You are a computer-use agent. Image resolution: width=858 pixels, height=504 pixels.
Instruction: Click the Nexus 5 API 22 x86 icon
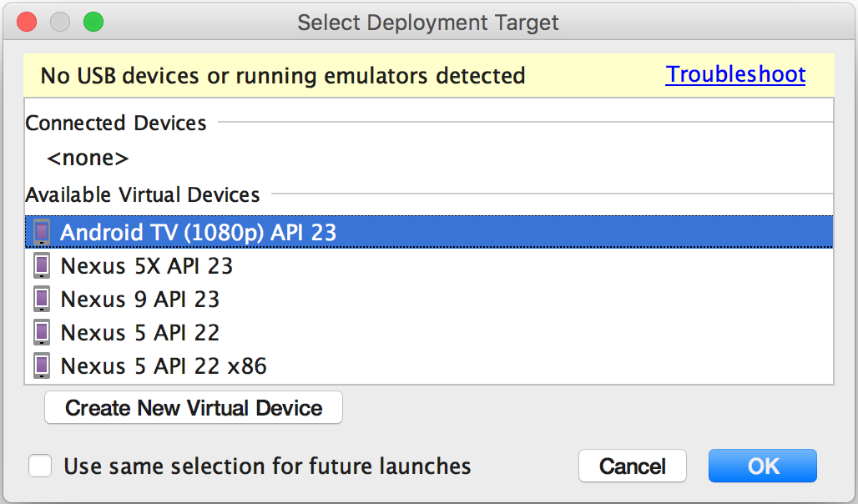(42, 365)
